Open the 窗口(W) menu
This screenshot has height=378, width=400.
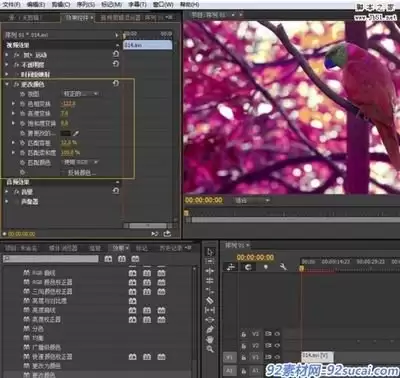click(x=163, y=4)
